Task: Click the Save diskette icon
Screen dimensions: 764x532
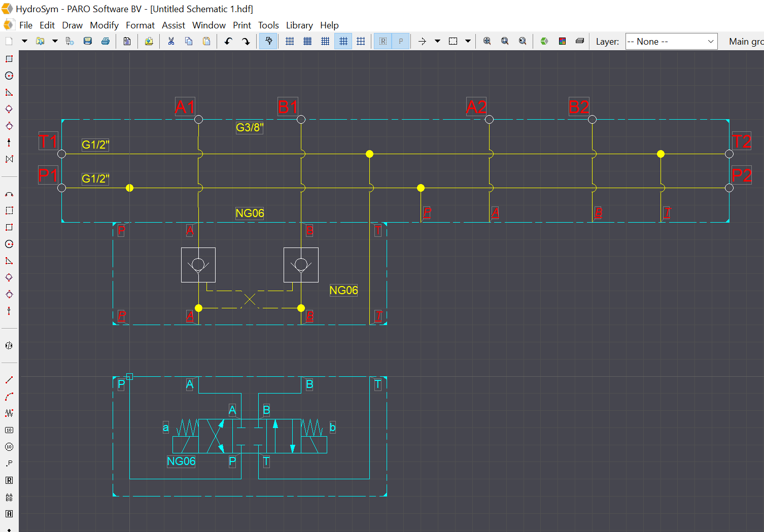Action: (x=88, y=41)
